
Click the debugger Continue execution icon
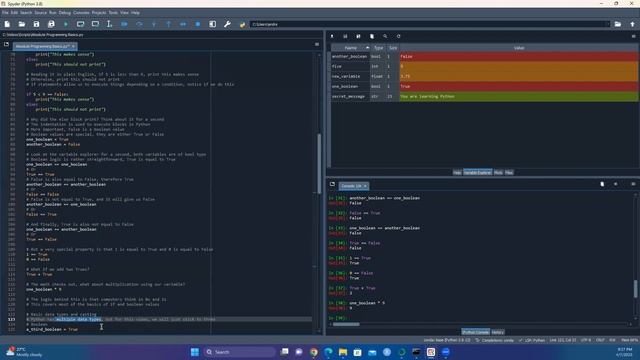pos(183,24)
